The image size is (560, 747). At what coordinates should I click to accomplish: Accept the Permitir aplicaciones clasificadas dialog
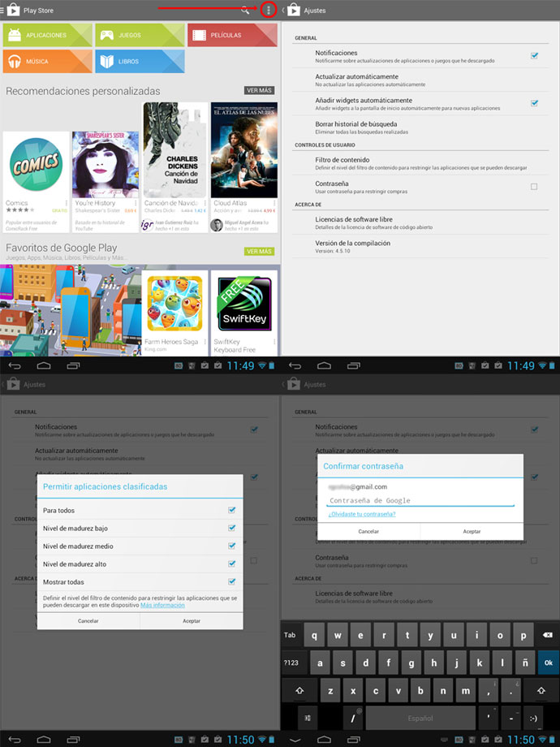pos(192,621)
